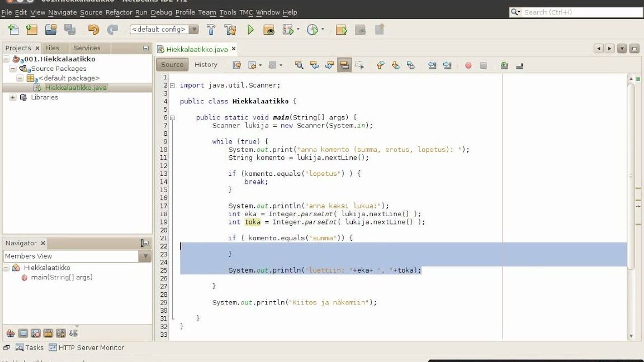Toggle Rectangular Selection in editor toolbar
644x362 pixels.
click(x=360, y=65)
